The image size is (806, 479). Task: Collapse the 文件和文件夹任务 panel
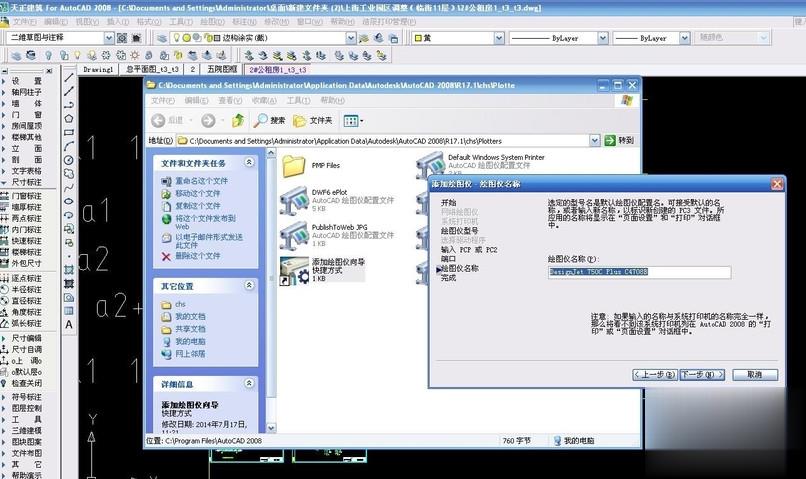click(249, 162)
